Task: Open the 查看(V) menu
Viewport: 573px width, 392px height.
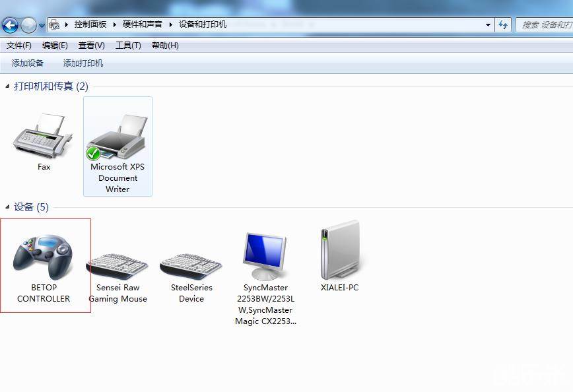Action: (91, 46)
